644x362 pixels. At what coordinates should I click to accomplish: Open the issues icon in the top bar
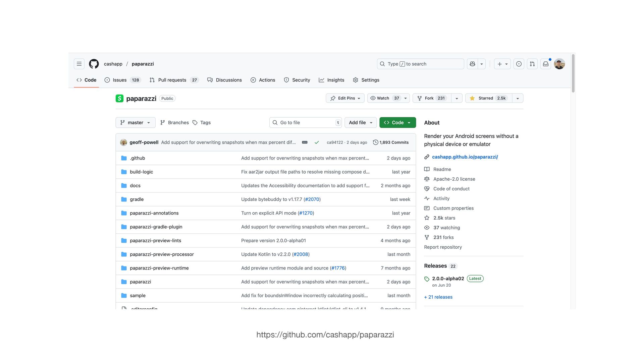pyautogui.click(x=519, y=64)
